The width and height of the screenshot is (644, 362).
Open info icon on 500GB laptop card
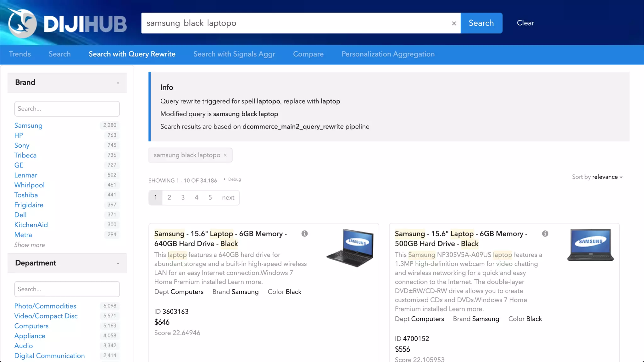click(x=545, y=233)
